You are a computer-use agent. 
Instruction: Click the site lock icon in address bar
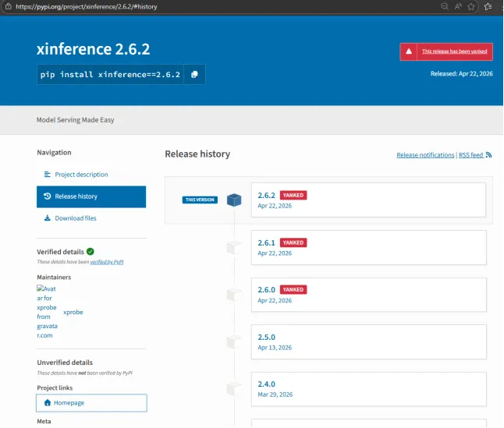tap(9, 6)
